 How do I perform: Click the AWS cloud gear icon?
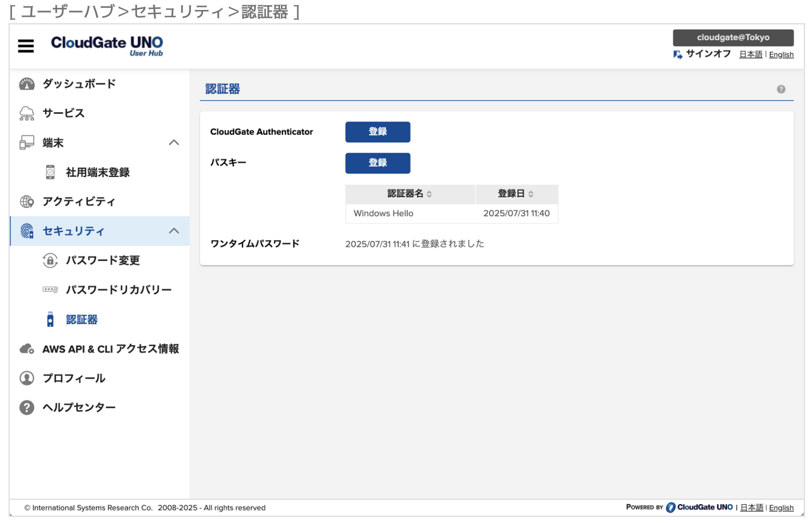coord(27,348)
